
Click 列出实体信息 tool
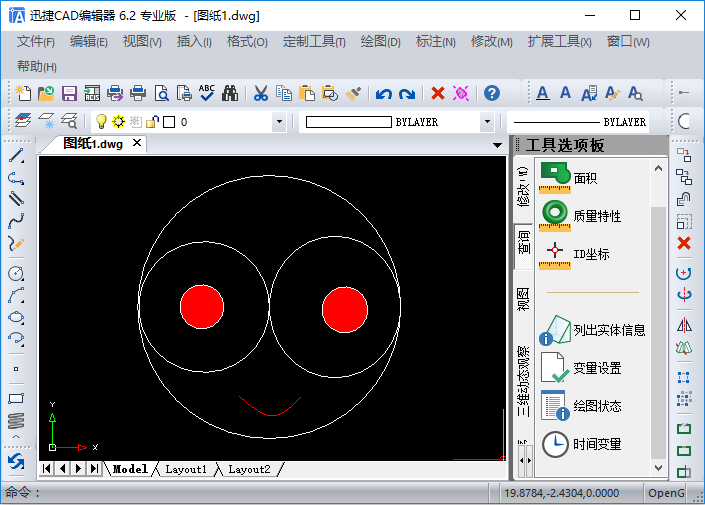pos(593,330)
